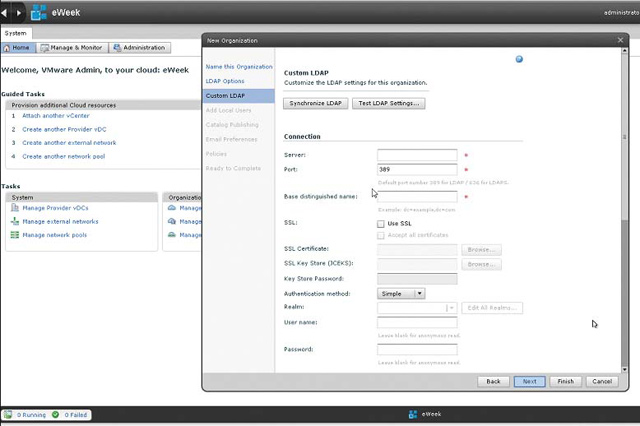The width and height of the screenshot is (640, 426).
Task: Click the back navigation arrow icon
Action: 4,13
